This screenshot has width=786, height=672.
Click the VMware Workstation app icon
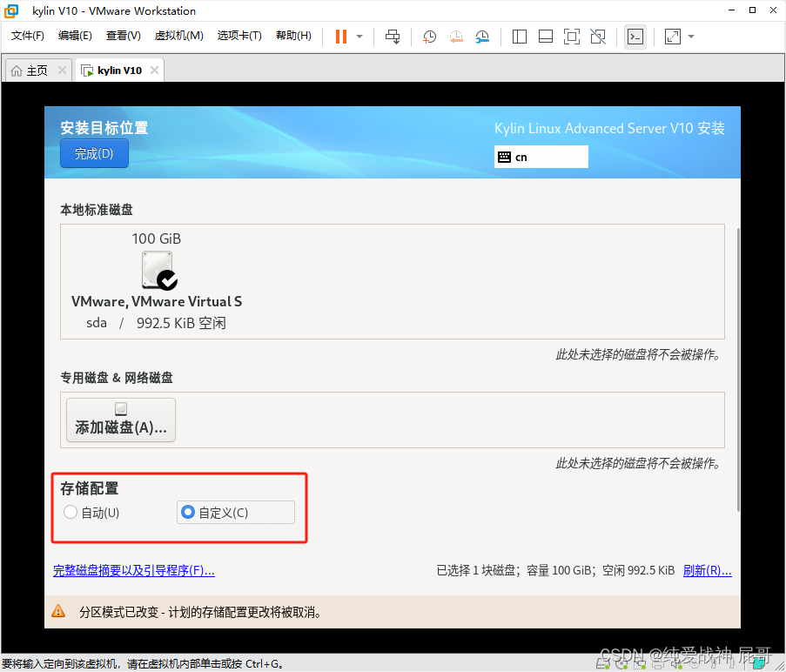pos(11,10)
